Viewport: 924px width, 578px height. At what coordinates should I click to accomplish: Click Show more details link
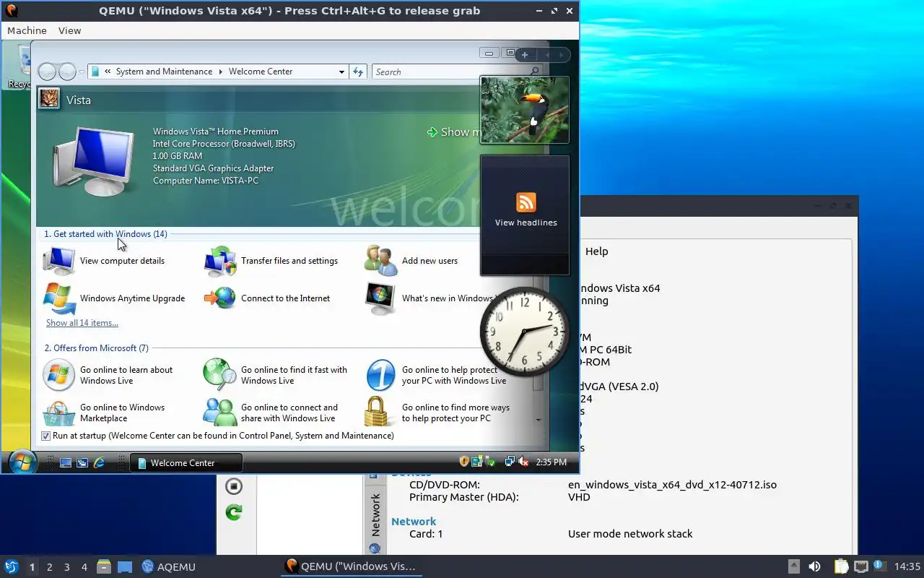453,131
